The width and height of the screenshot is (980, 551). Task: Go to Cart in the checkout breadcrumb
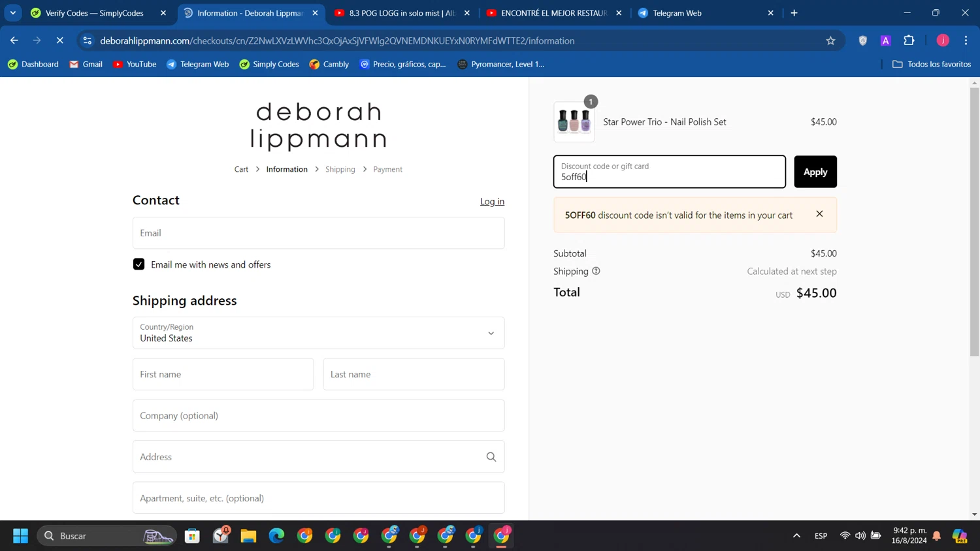[x=241, y=169]
